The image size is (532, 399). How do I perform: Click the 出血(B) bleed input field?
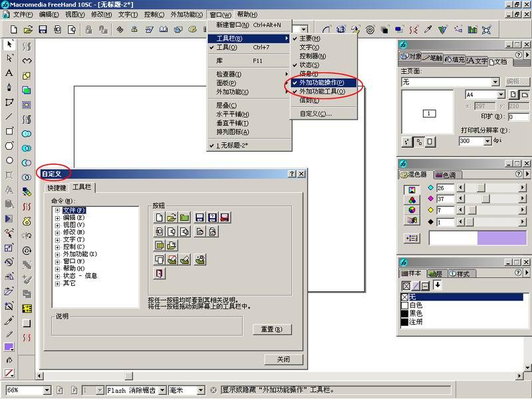(x=519, y=117)
